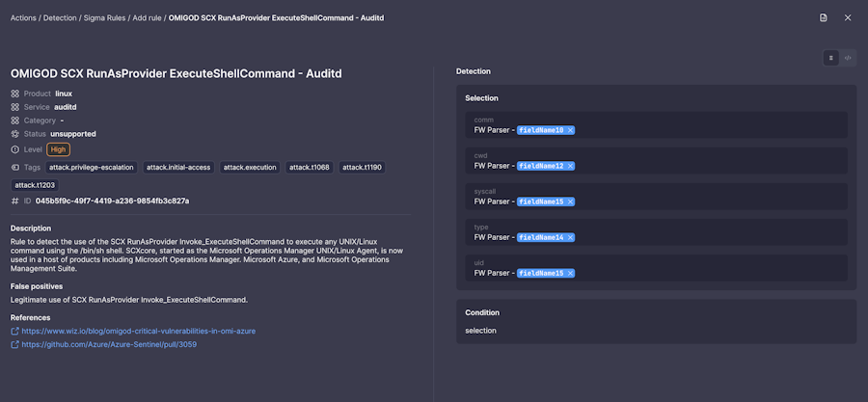868x402 pixels.
Task: Click the Service grid icon
Action: click(14, 107)
